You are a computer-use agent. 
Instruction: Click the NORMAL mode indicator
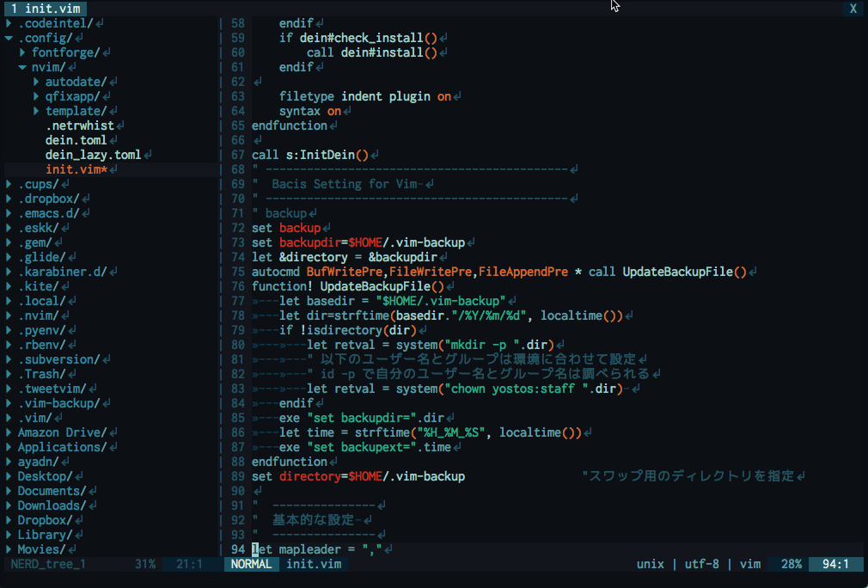point(252,565)
